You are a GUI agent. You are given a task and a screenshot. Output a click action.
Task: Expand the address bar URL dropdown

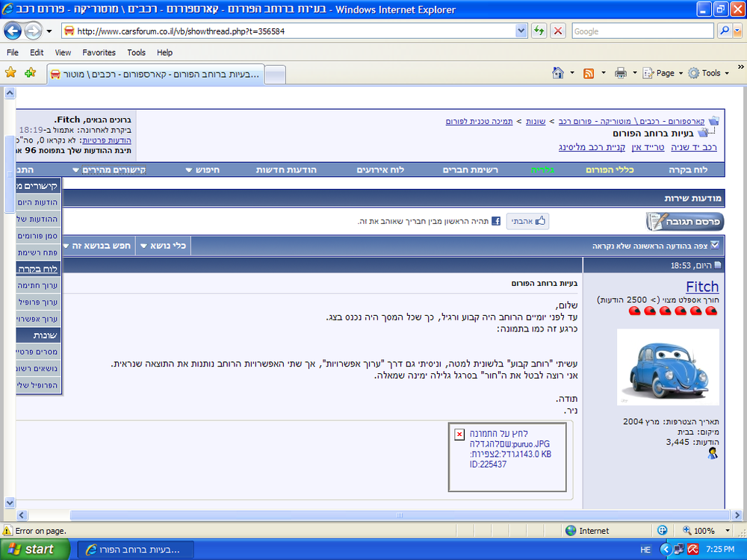(521, 31)
